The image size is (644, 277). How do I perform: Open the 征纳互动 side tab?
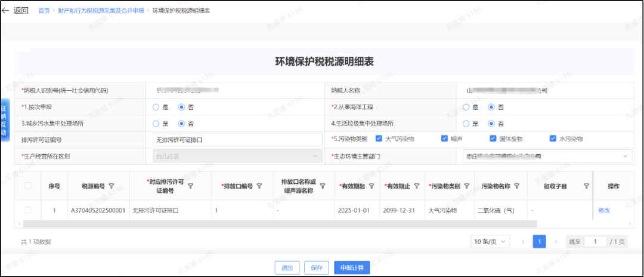(4, 121)
